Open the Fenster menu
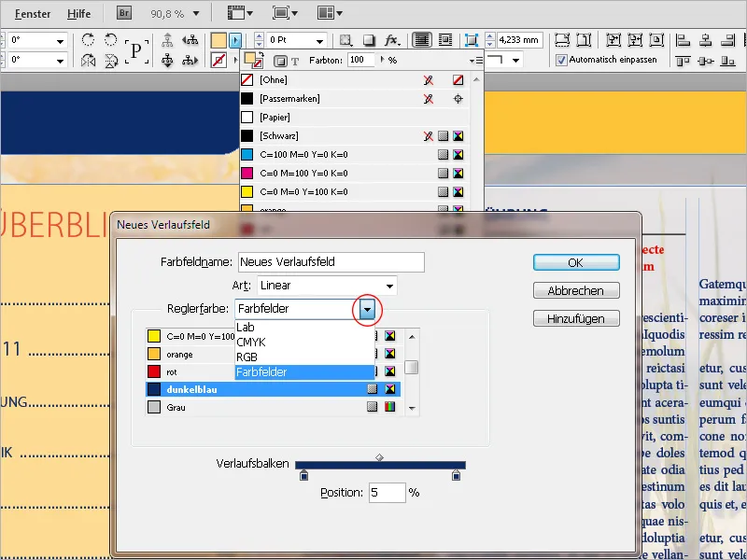This screenshot has width=747, height=560. [x=33, y=14]
